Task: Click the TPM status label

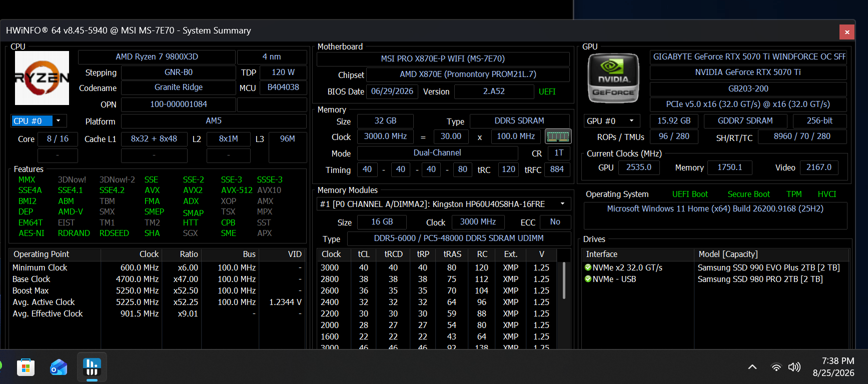Action: (794, 194)
